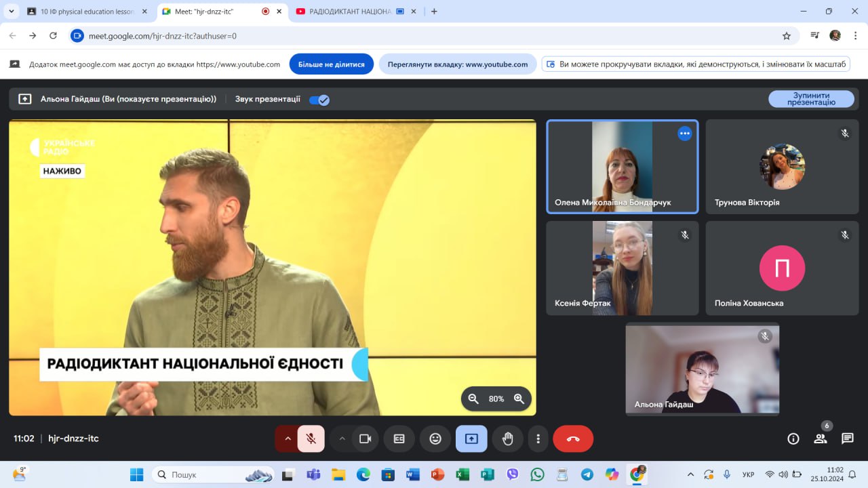This screenshot has width=868, height=488.
Task: Toggle the camera on or off
Action: point(365,439)
